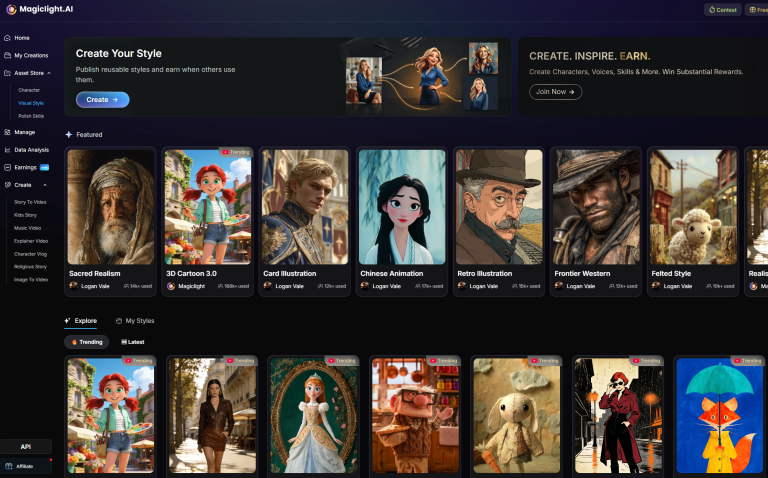Click the Create sidebar icon
Image resolution: width=768 pixels, height=478 pixels.
7,185
